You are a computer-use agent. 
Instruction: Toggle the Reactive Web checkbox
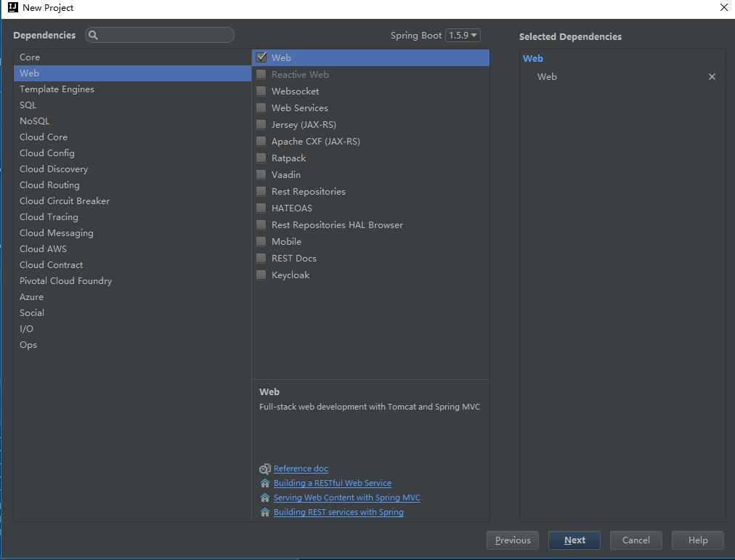[x=261, y=74]
